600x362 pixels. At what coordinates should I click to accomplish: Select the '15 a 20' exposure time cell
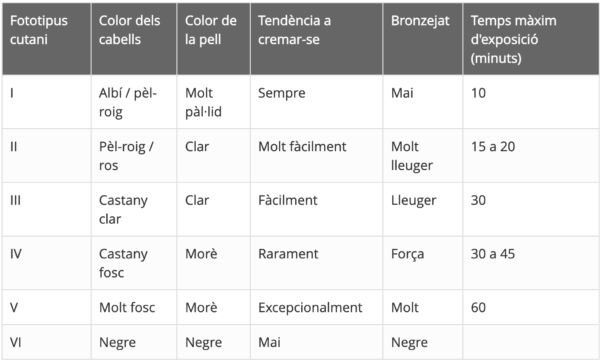pos(531,156)
